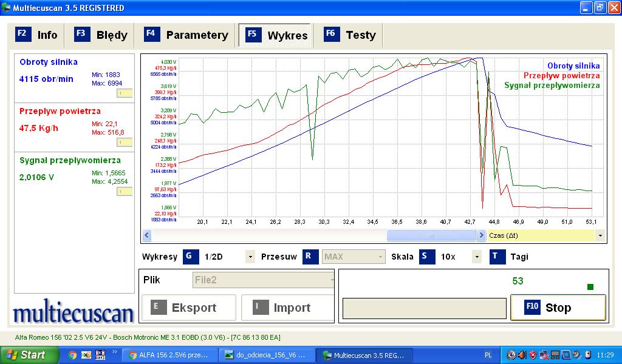Click the Multiecuscan title bar icon

coord(5,7)
